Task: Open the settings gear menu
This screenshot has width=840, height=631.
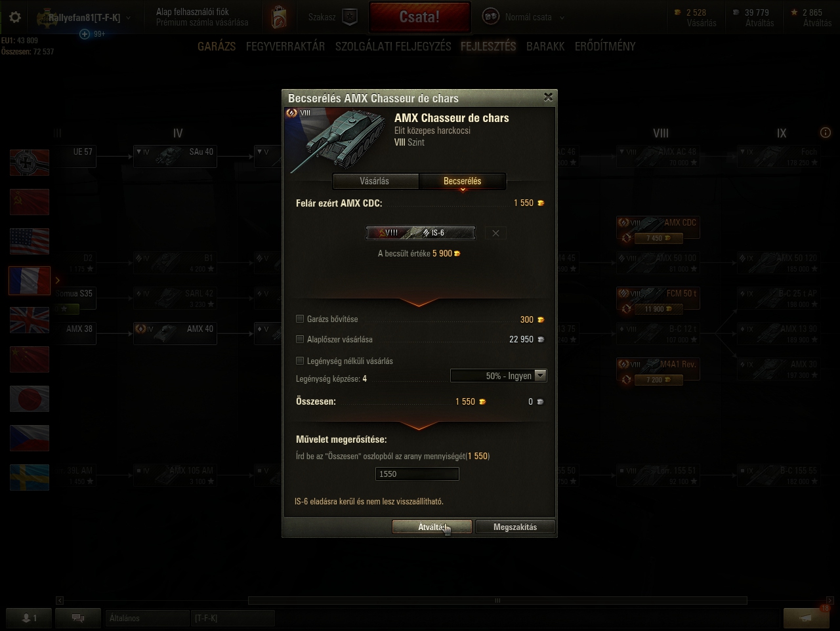Action: (x=14, y=17)
